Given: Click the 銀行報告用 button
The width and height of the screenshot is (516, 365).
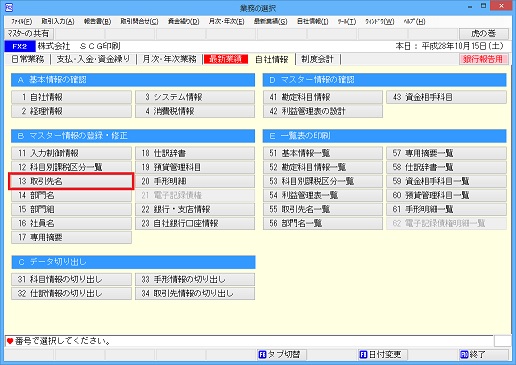Looking at the screenshot, I should point(483,59).
